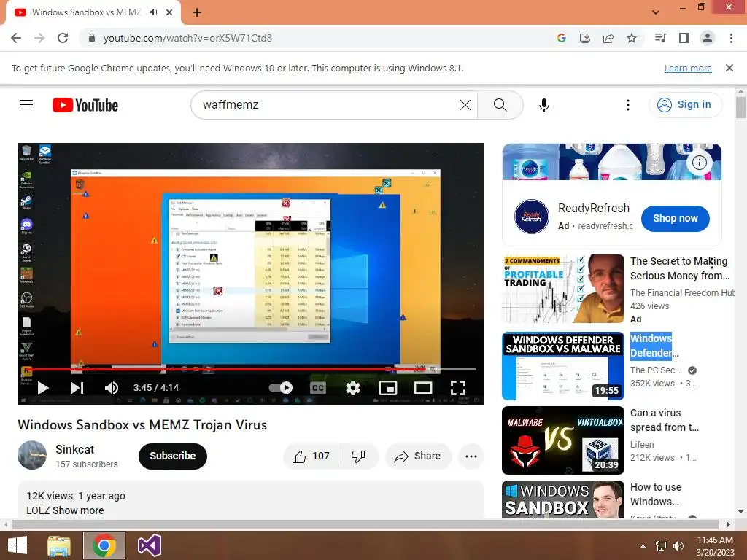This screenshot has width=747, height=560.
Task: Open the Sinkcat channel name
Action: point(75,449)
